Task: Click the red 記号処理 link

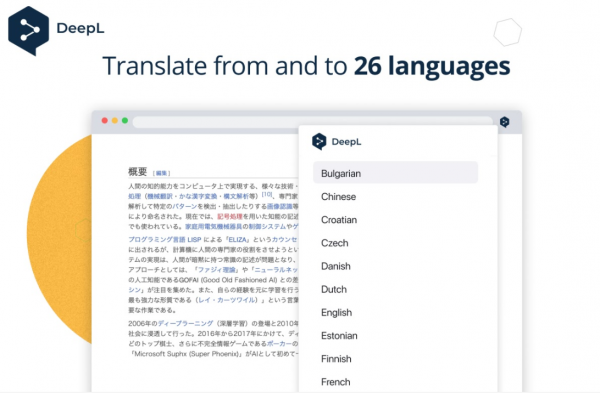Action: pos(230,217)
